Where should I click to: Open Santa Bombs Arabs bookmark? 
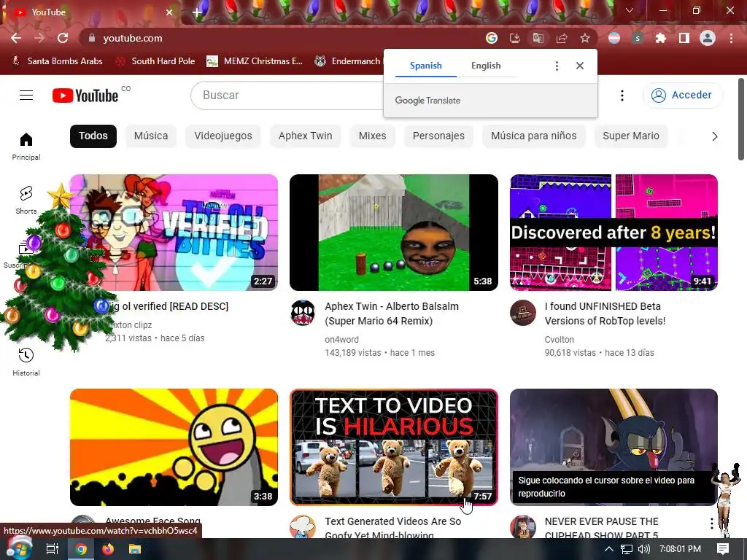coord(57,61)
